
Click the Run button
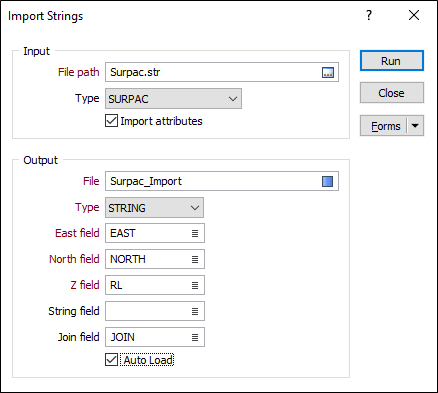[x=392, y=61]
